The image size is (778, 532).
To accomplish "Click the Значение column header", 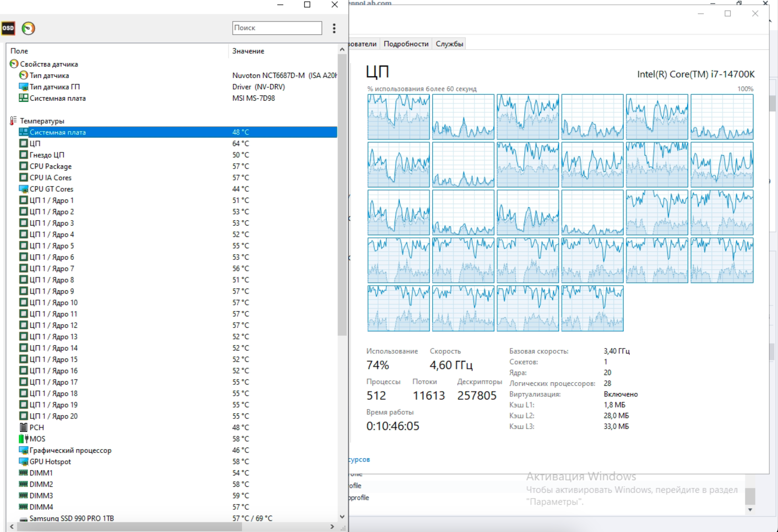I will coord(248,51).
